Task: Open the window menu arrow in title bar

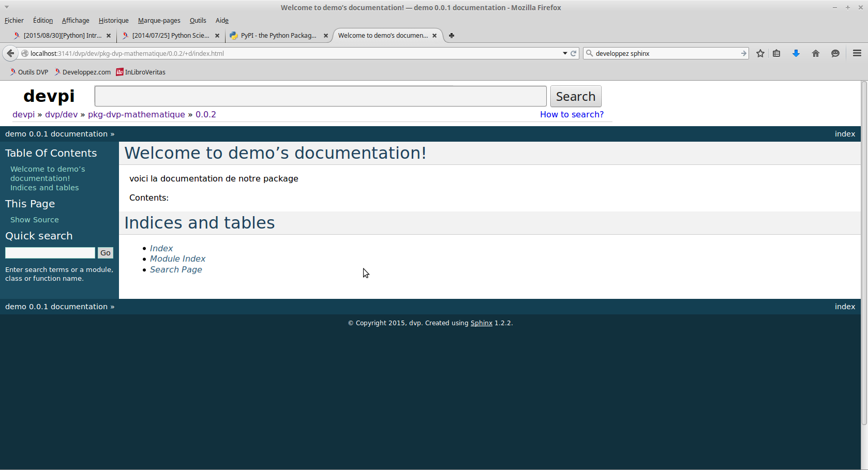Action: pyautogui.click(x=7, y=7)
